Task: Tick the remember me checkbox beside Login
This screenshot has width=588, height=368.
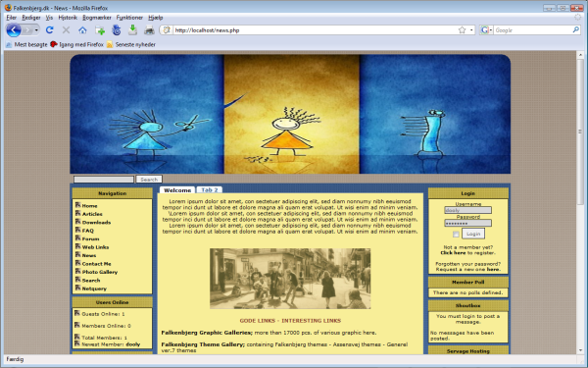Action: [456, 235]
